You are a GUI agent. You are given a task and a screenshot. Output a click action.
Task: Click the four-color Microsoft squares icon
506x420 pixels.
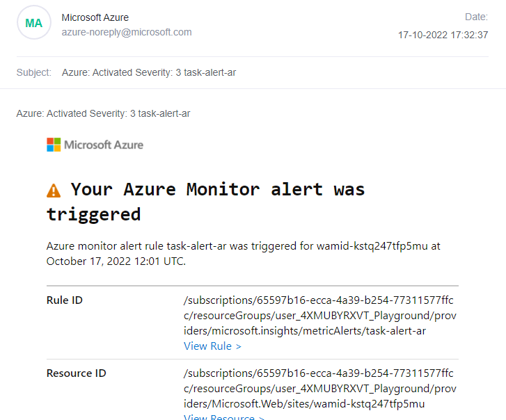coord(54,145)
